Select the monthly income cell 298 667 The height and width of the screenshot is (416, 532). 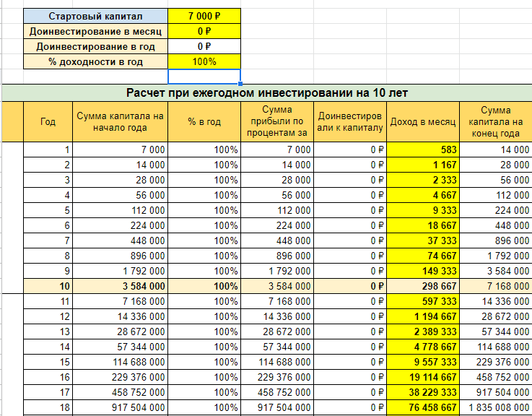pos(423,286)
